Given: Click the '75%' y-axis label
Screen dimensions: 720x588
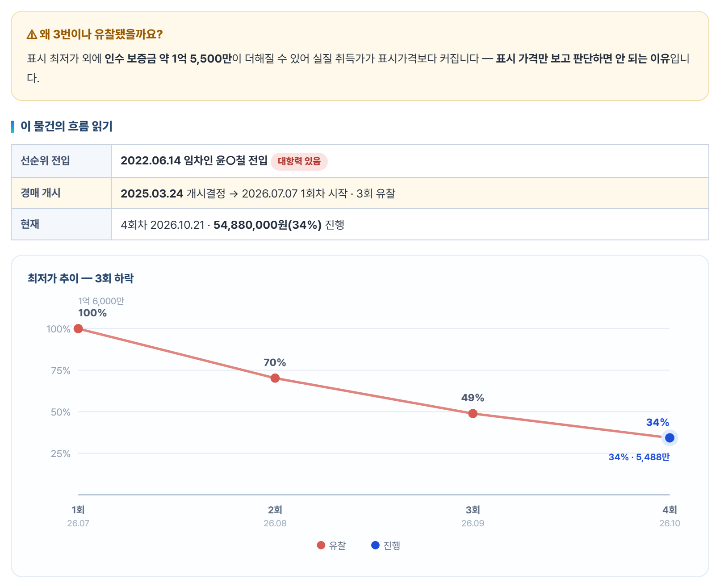Looking at the screenshot, I should (x=61, y=370).
